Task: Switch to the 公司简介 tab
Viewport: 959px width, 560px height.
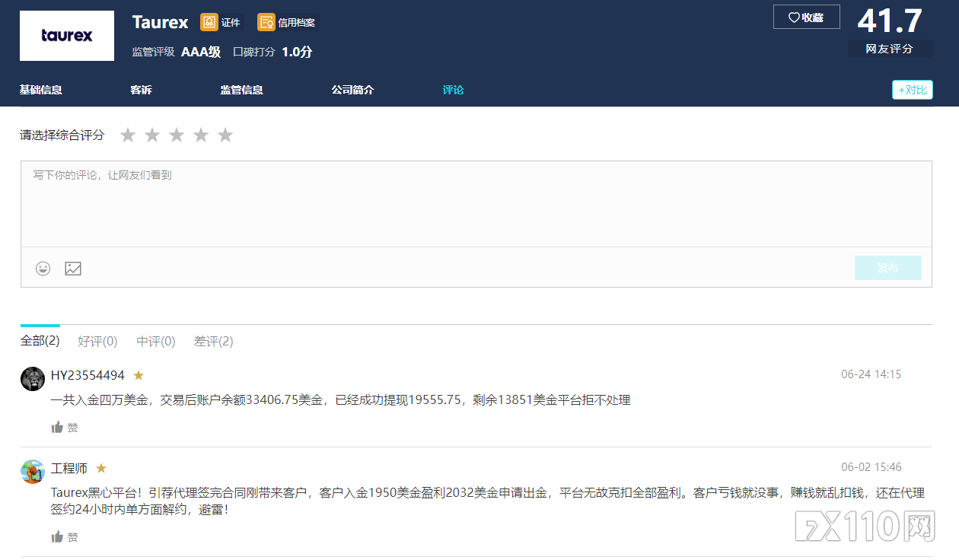Action: (352, 90)
